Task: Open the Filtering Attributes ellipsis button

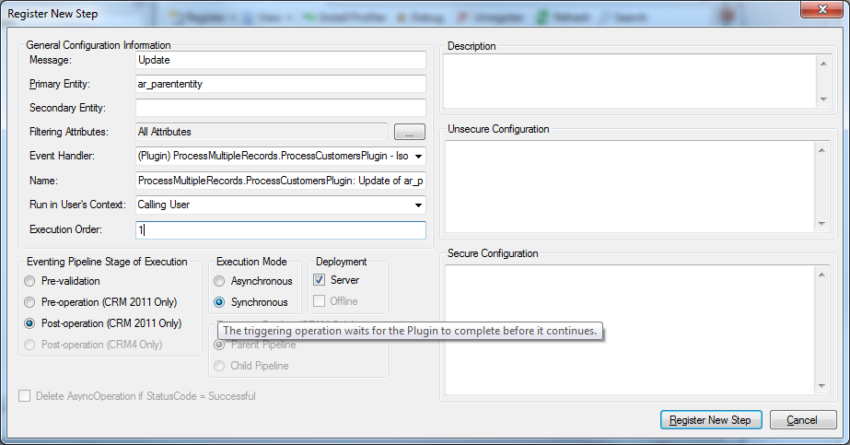Action: coord(409,132)
